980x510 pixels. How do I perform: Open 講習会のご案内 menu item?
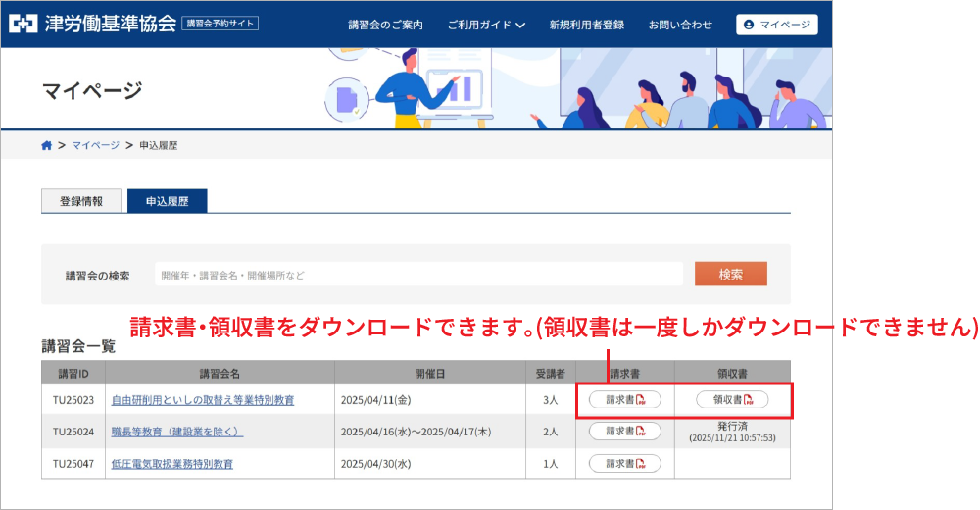tap(385, 25)
